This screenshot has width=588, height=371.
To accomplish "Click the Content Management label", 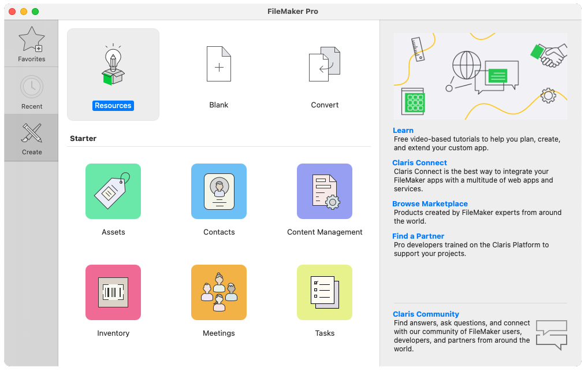I will coord(325,232).
